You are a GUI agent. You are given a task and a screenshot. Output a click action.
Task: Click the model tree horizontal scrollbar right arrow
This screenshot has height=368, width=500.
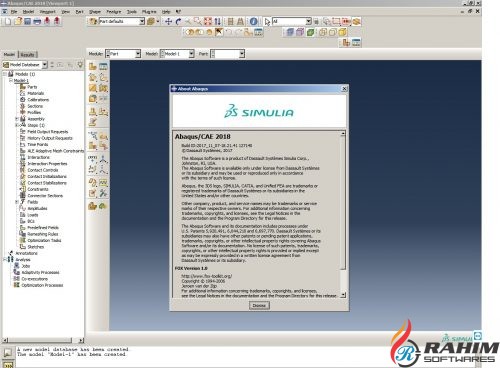tap(81, 340)
